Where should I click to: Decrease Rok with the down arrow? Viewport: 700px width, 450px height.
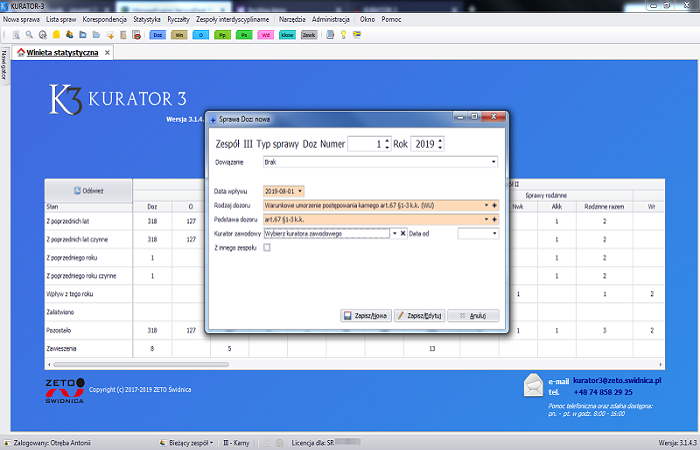click(x=440, y=147)
